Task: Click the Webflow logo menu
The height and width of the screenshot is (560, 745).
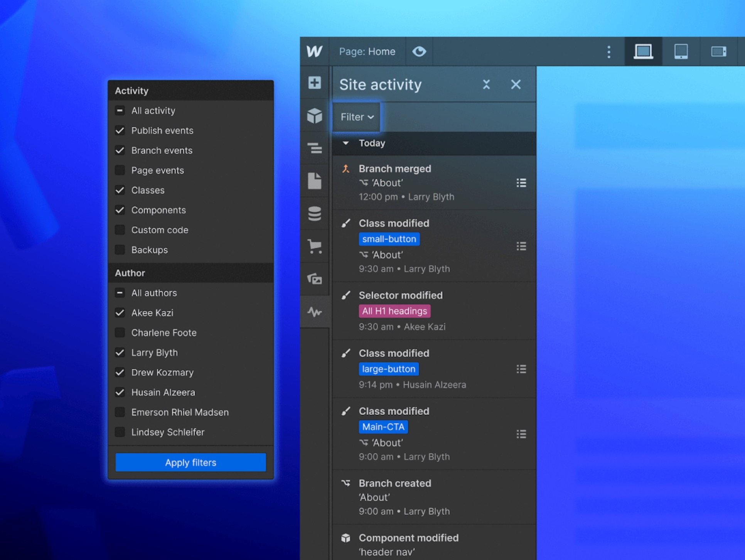Action: tap(314, 51)
